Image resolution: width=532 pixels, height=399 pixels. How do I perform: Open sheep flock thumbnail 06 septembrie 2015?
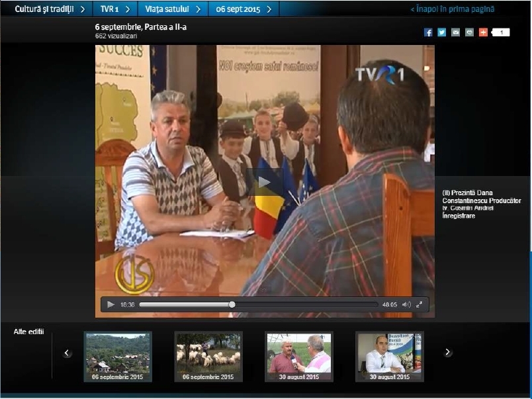(x=208, y=356)
